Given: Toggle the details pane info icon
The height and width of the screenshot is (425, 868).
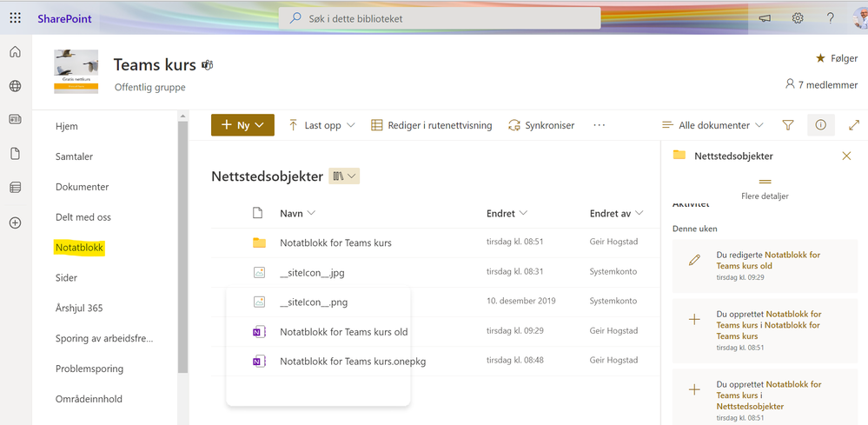Looking at the screenshot, I should [821, 125].
